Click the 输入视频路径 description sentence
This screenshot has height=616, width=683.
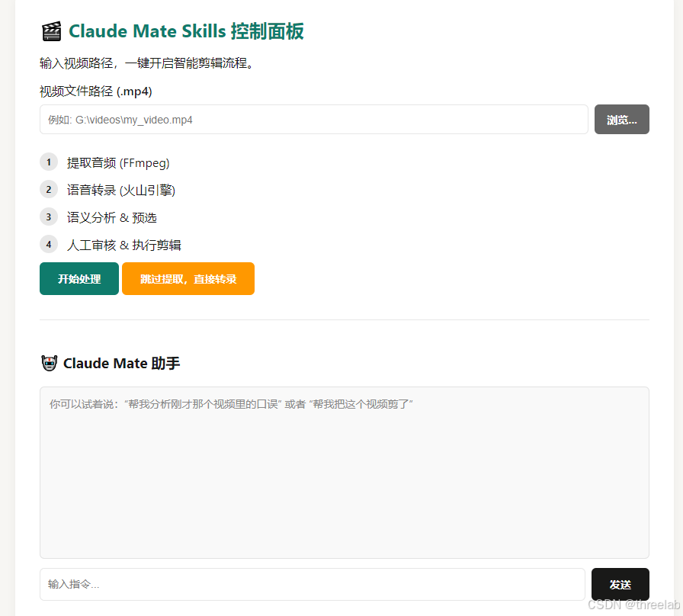147,63
